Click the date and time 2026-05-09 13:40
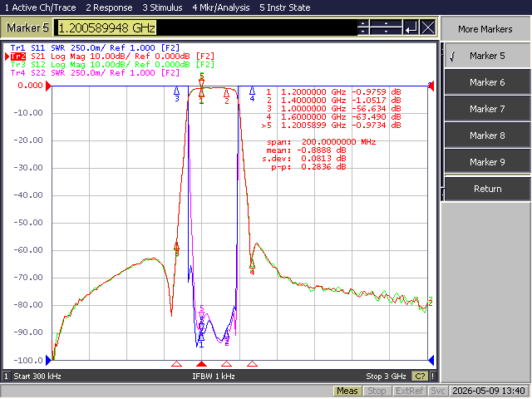The height and width of the screenshot is (399, 532). [x=489, y=391]
